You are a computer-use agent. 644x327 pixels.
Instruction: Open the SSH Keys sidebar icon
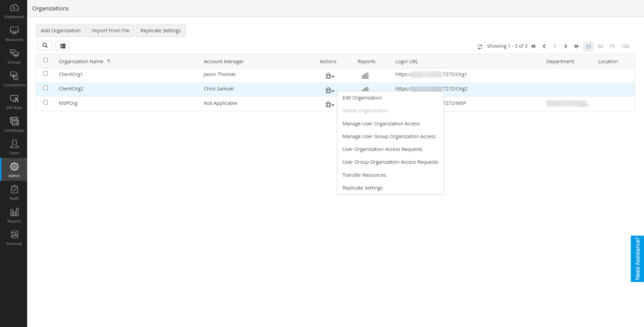click(x=14, y=102)
